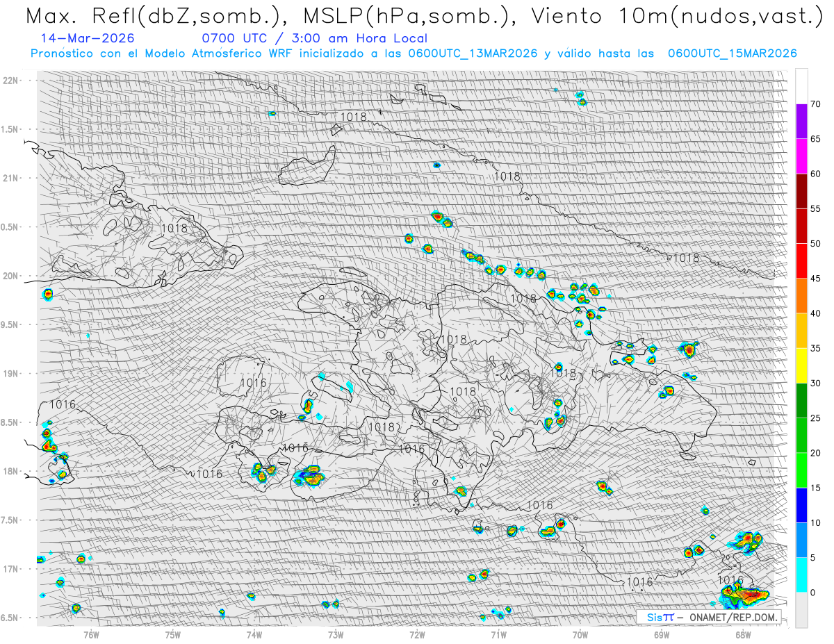Screen dimensions: 834x644
Task: Click the '74W' longitude axis label
Action: pyautogui.click(x=254, y=634)
